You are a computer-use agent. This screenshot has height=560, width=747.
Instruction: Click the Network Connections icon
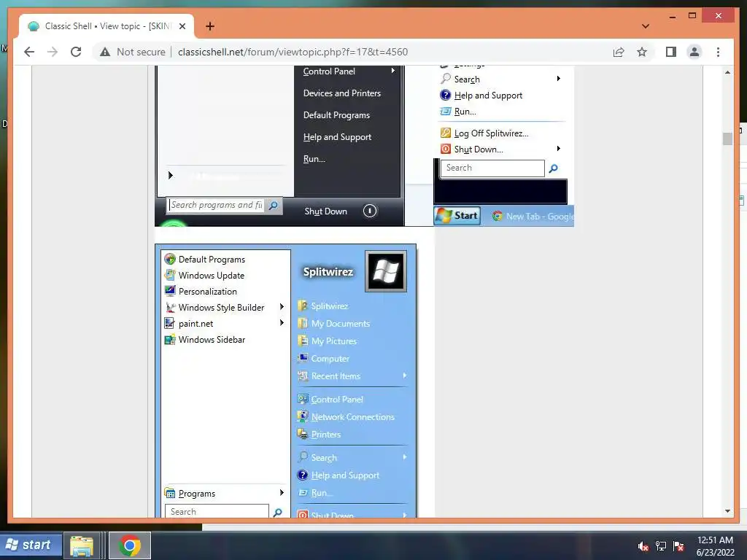303,416
